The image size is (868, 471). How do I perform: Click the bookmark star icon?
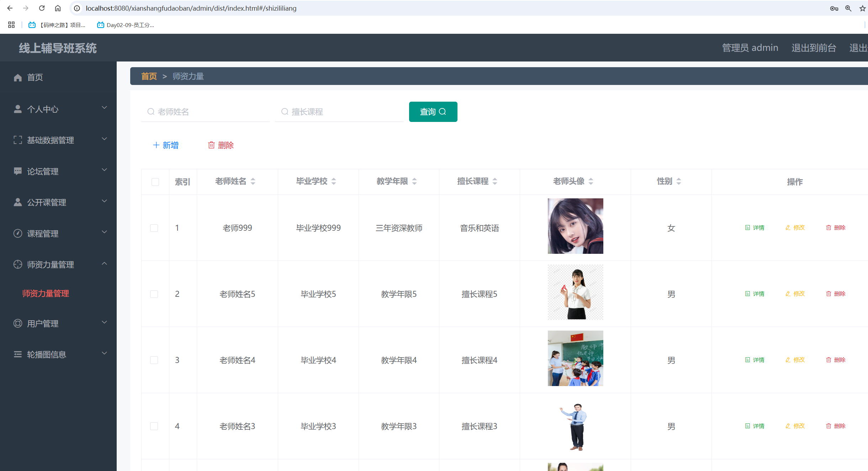click(x=862, y=8)
